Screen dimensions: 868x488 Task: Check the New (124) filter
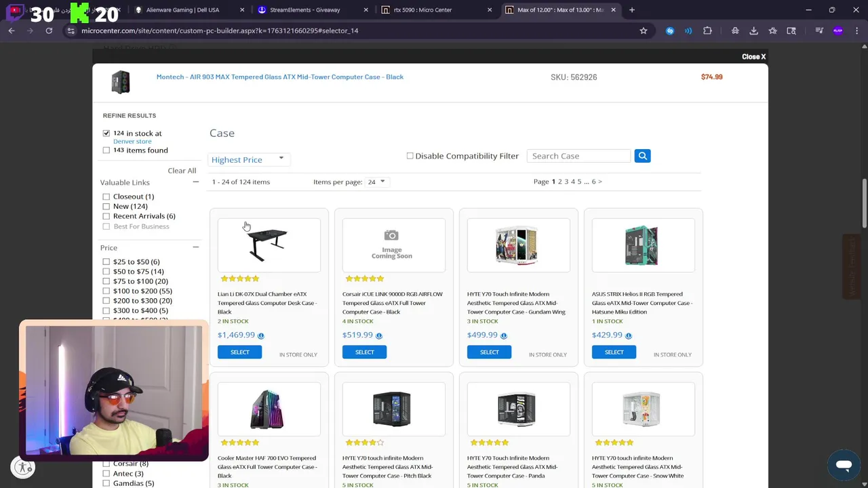106,206
